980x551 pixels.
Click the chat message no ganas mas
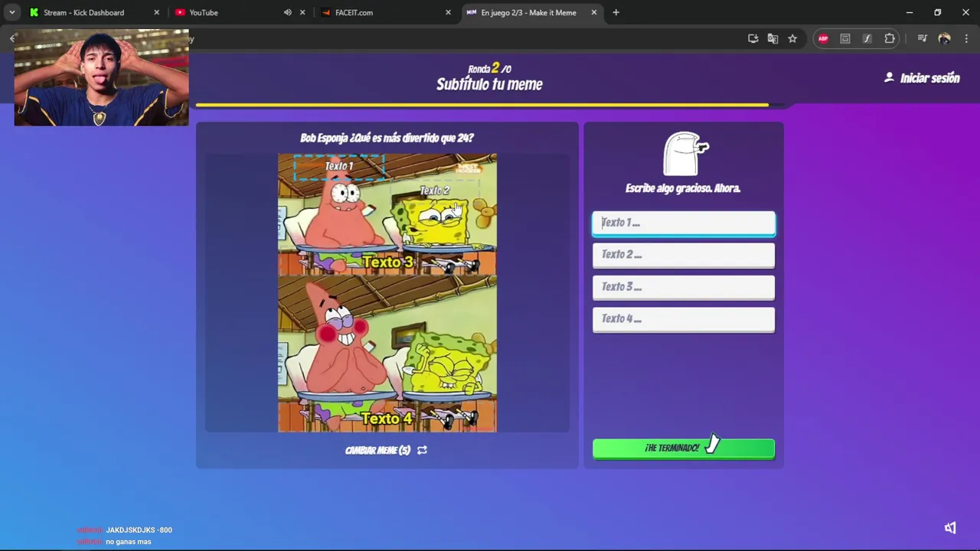(129, 542)
